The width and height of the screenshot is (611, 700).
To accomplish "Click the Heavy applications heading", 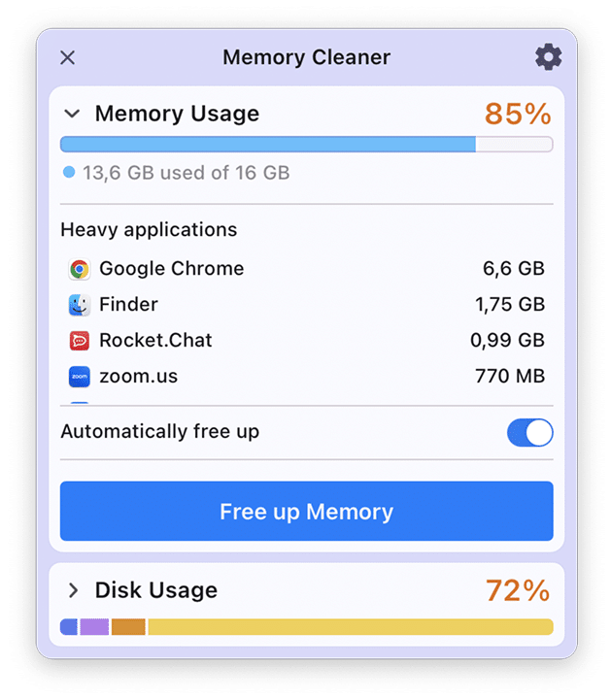I will pos(149,230).
